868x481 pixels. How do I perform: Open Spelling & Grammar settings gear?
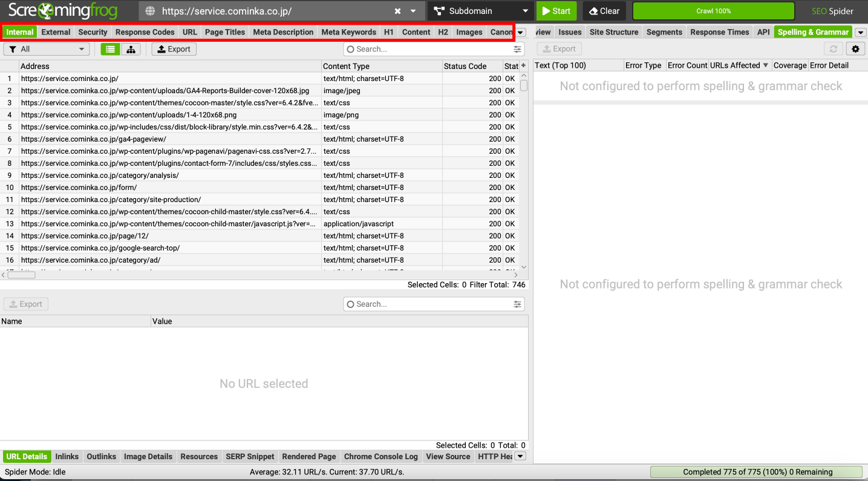click(855, 49)
